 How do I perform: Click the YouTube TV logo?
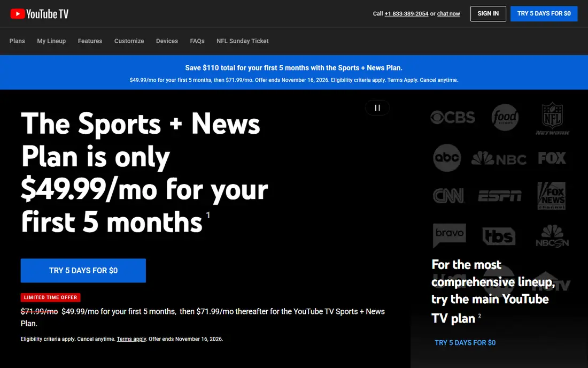tap(40, 14)
